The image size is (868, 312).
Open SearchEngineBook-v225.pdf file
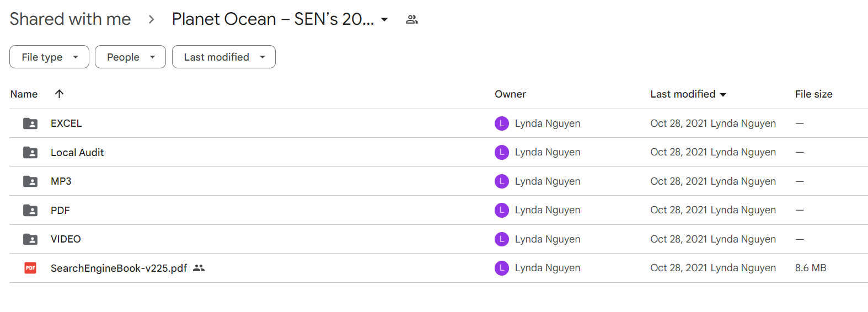119,268
